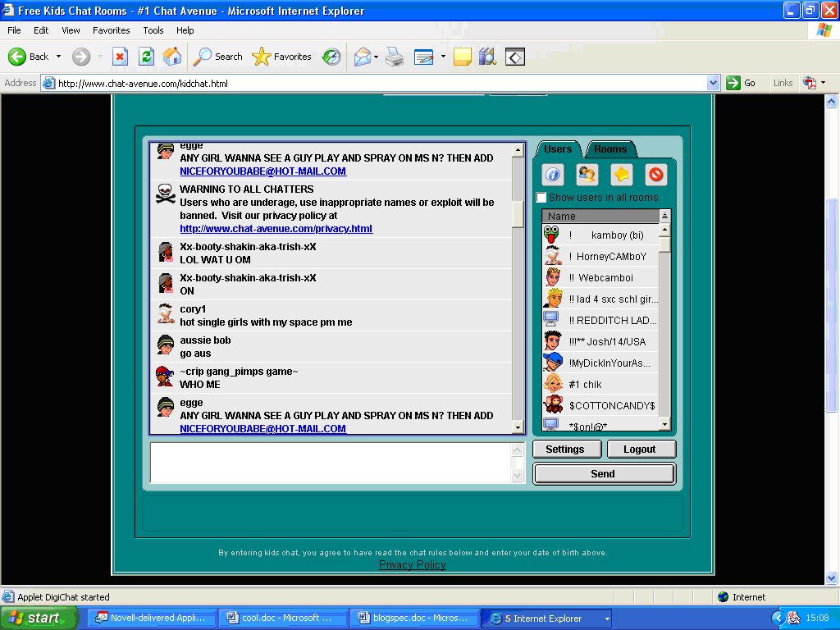Click chat log scrollbar up arrow
840x630 pixels.
point(518,151)
